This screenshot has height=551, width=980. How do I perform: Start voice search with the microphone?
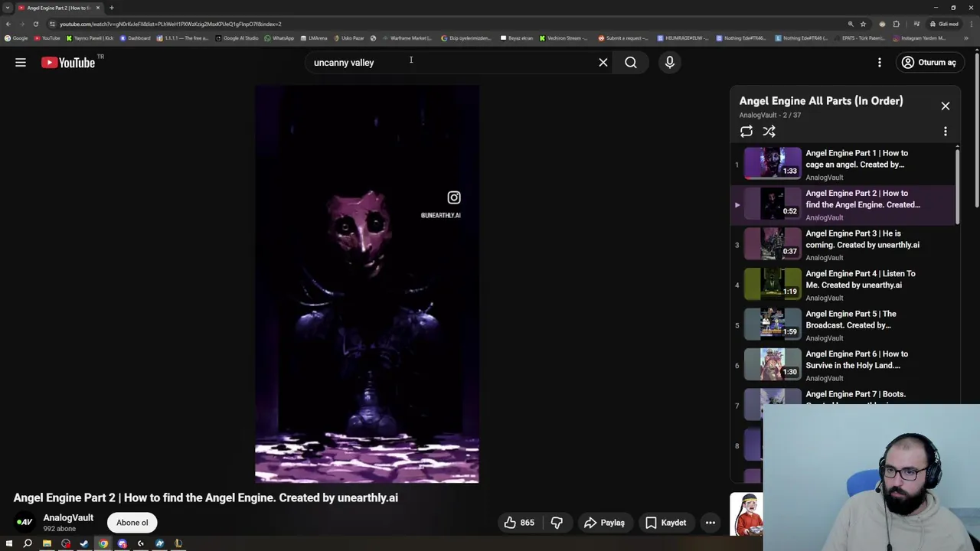point(670,63)
